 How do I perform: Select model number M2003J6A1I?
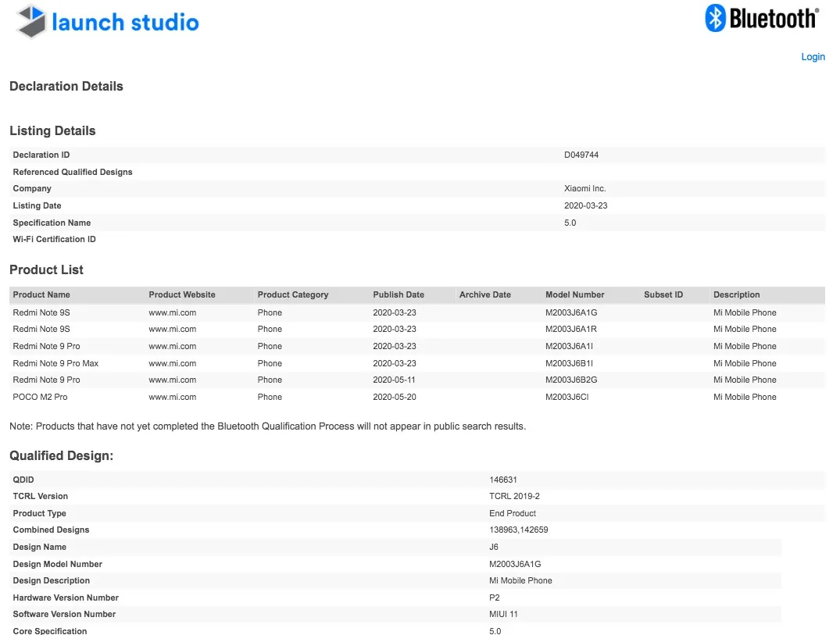click(x=569, y=346)
